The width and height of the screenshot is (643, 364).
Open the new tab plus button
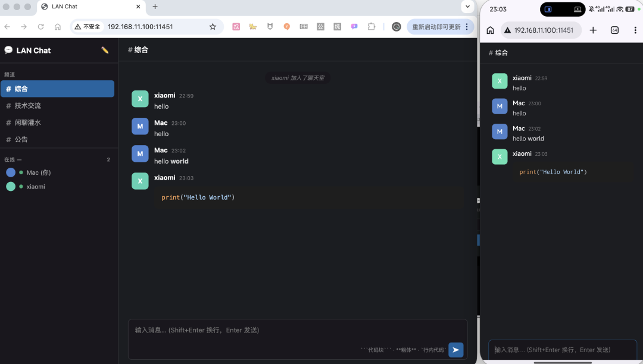[155, 7]
